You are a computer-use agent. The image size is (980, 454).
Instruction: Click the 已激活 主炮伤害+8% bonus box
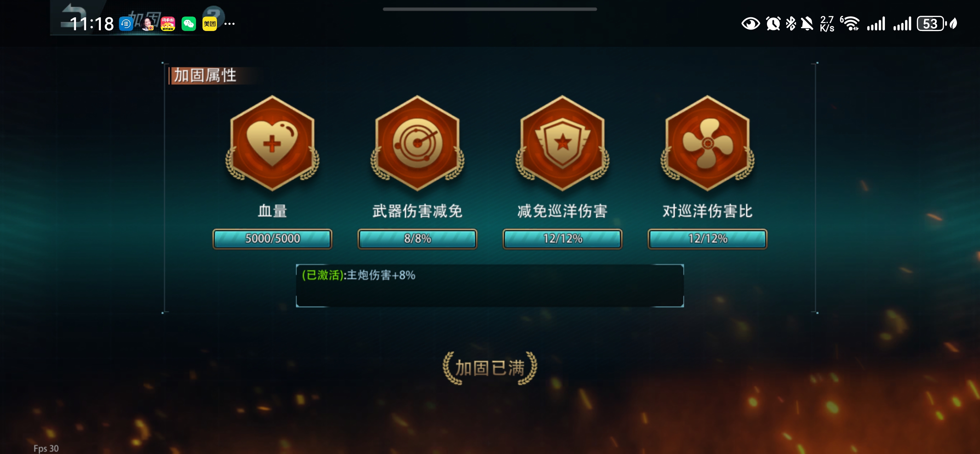point(490,285)
